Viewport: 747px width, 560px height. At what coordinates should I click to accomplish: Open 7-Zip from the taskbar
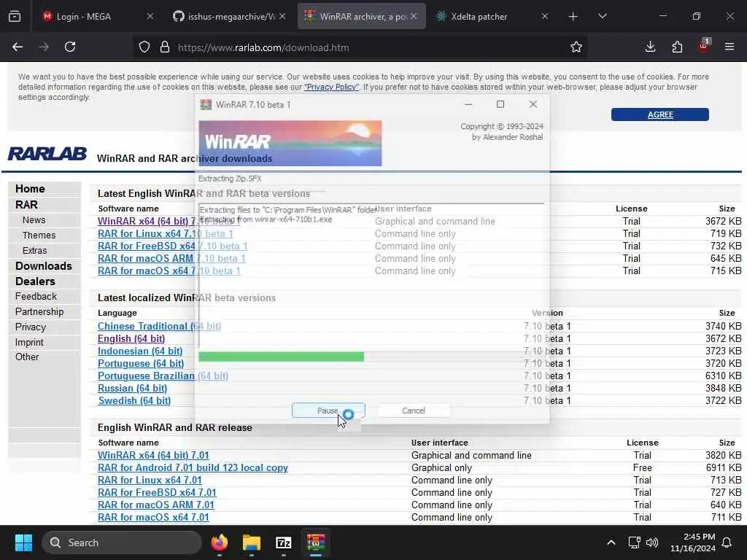pyautogui.click(x=284, y=542)
